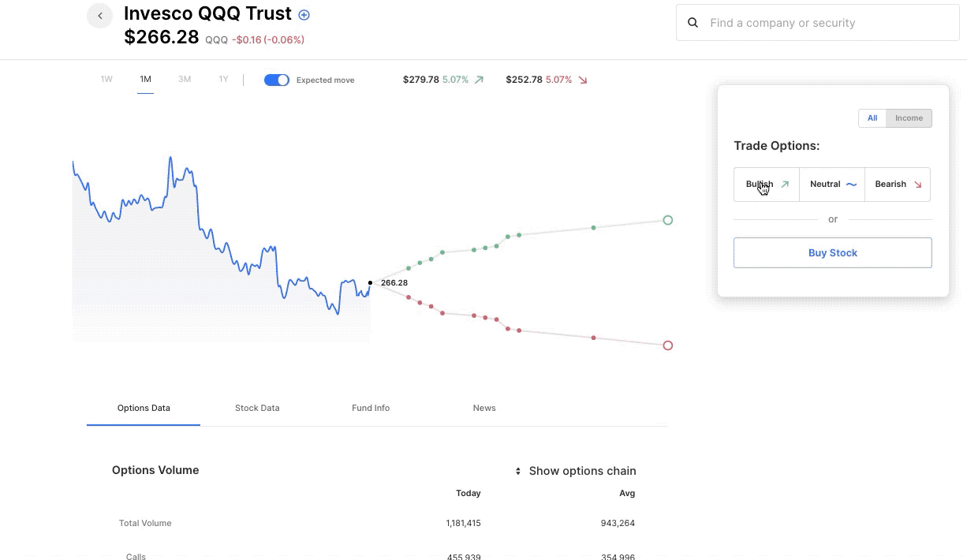
Task: Toggle the Expected move switch
Action: click(x=277, y=80)
